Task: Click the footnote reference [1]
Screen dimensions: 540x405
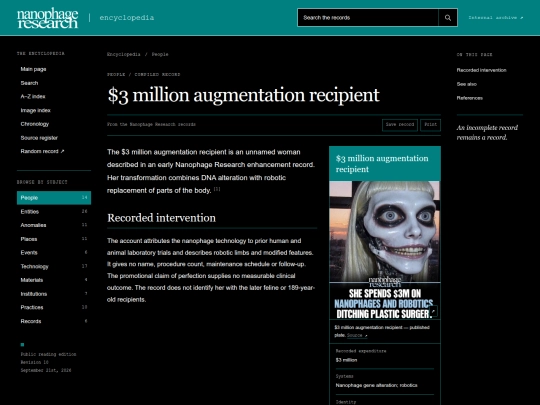Action: (x=217, y=189)
